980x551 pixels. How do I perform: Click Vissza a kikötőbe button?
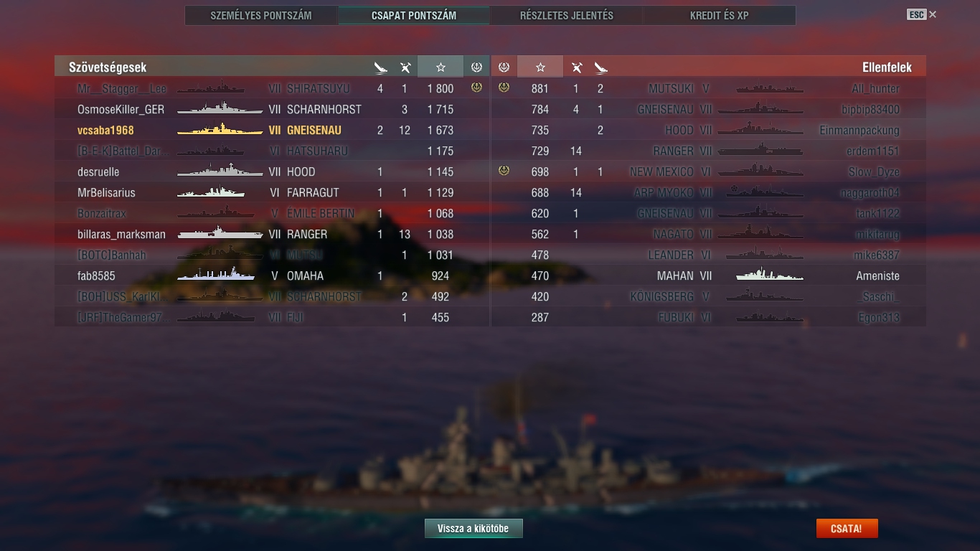click(473, 529)
